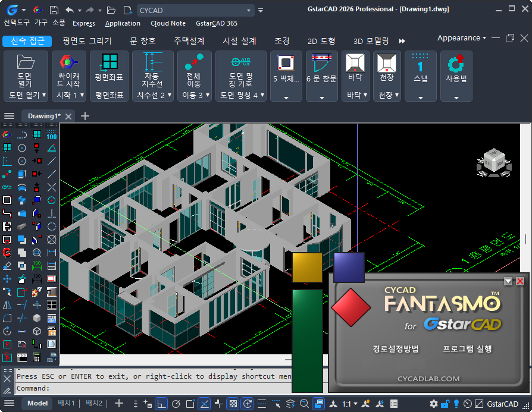The height and width of the screenshot is (412, 532).
Task: Show more ribbon tabs with the double arrow
Action: (x=402, y=41)
